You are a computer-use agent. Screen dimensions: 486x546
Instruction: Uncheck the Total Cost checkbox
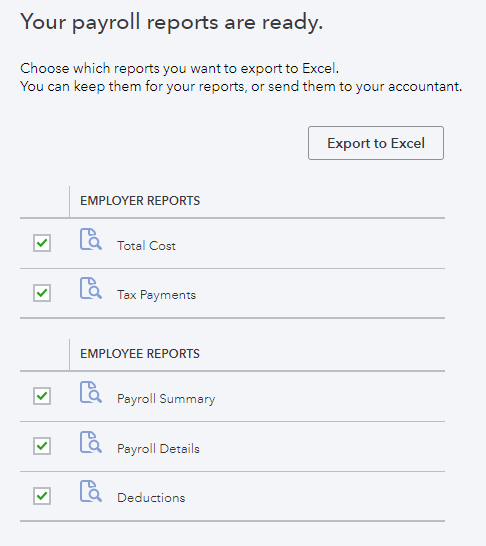(42, 243)
